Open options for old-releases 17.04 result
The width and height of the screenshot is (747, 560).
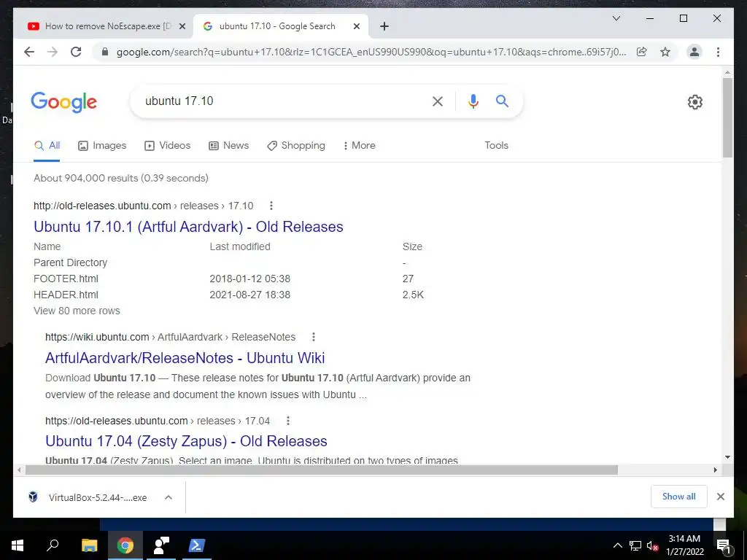coord(287,421)
